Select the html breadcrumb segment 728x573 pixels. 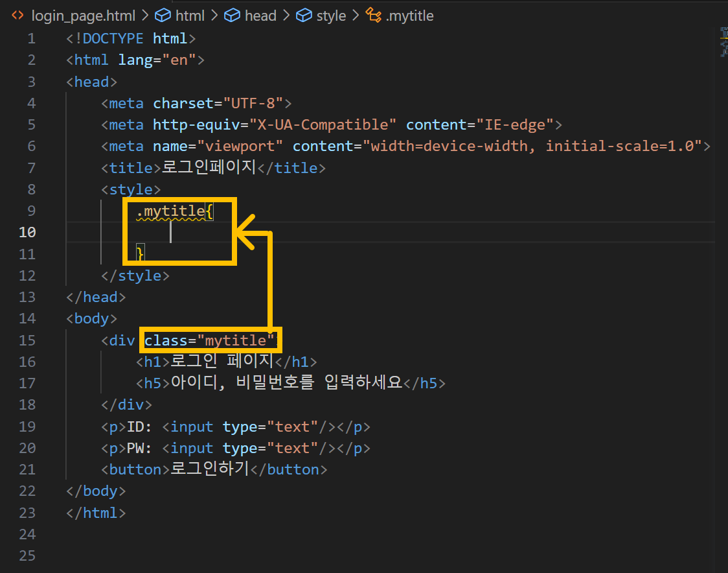pyautogui.click(x=190, y=16)
